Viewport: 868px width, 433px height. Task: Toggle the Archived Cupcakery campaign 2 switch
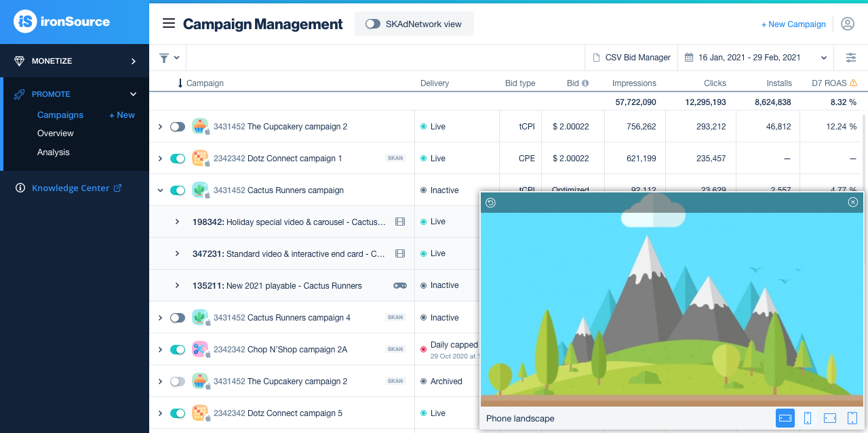(x=178, y=382)
